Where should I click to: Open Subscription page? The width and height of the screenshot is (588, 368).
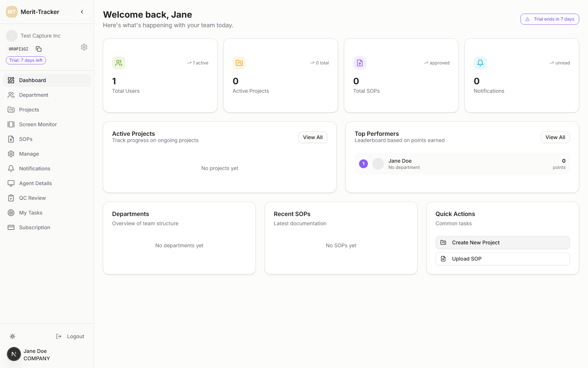click(47, 227)
